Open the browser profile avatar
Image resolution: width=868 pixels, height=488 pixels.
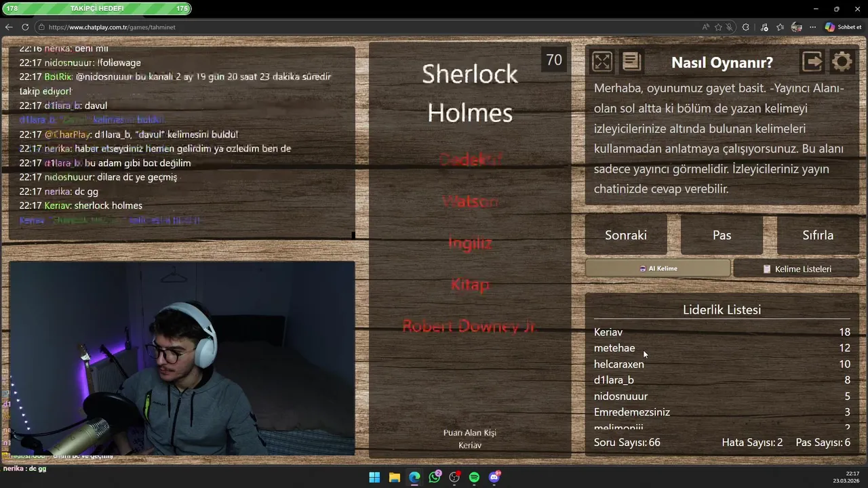797,27
